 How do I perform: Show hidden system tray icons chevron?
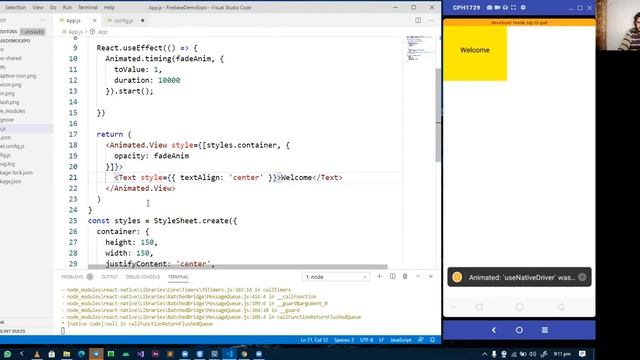[484, 354]
